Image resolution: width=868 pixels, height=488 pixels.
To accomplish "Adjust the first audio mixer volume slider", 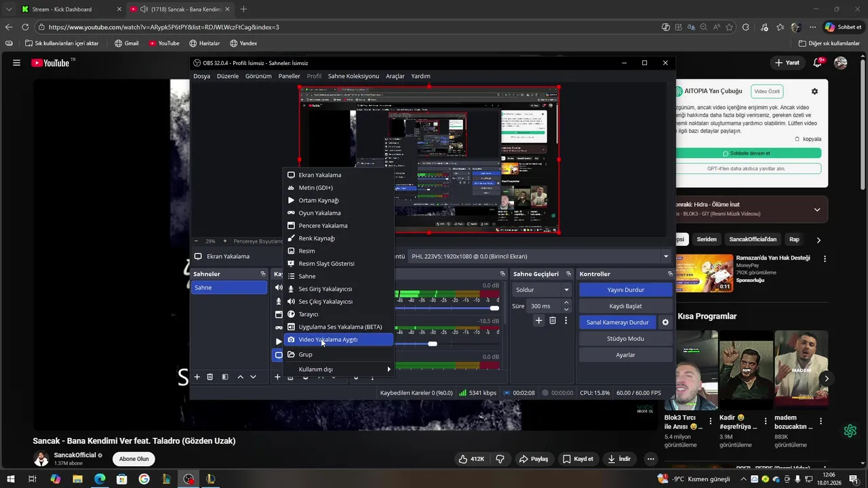I will (494, 308).
